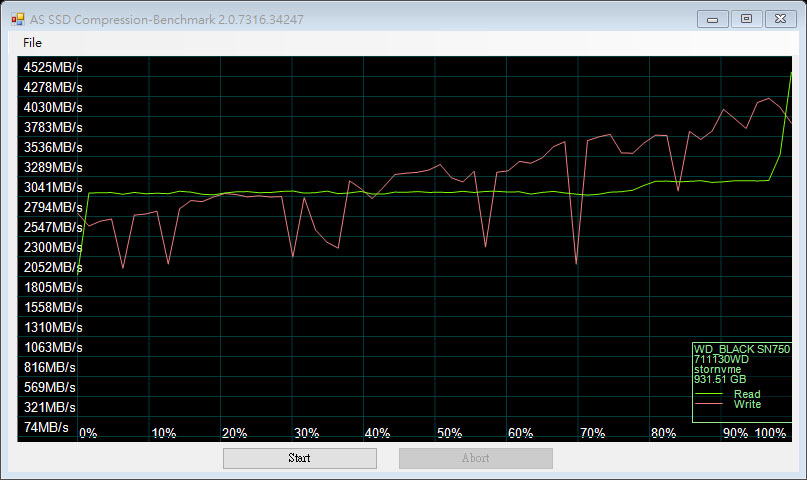
Task: Click the 1310MB/s axis label
Action: coord(53,328)
